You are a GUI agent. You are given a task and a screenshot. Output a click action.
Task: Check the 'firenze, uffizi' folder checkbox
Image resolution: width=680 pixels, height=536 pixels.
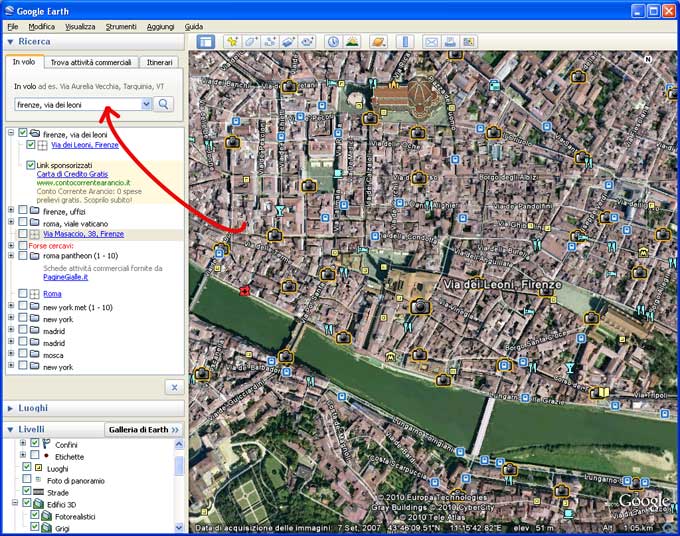click(23, 210)
